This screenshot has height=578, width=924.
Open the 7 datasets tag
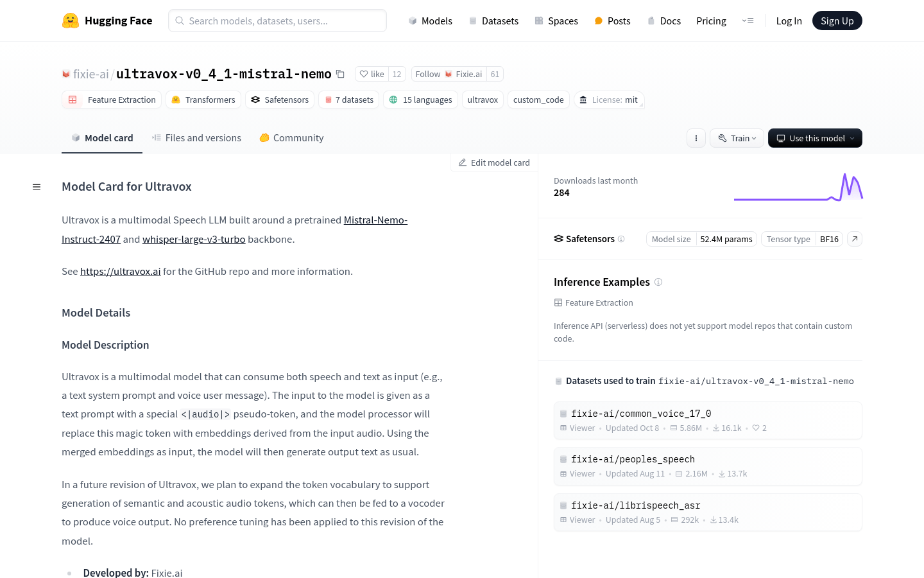[348, 100]
